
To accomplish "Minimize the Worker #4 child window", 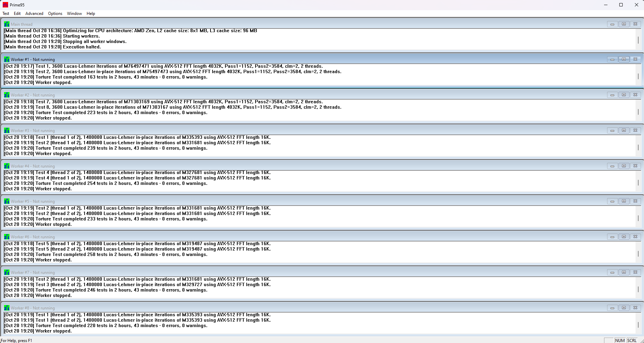I will (612, 166).
